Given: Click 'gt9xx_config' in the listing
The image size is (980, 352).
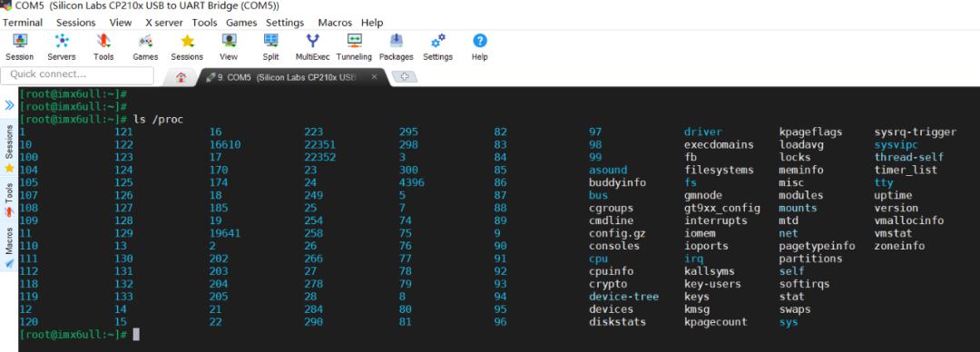Looking at the screenshot, I should click(x=722, y=208).
